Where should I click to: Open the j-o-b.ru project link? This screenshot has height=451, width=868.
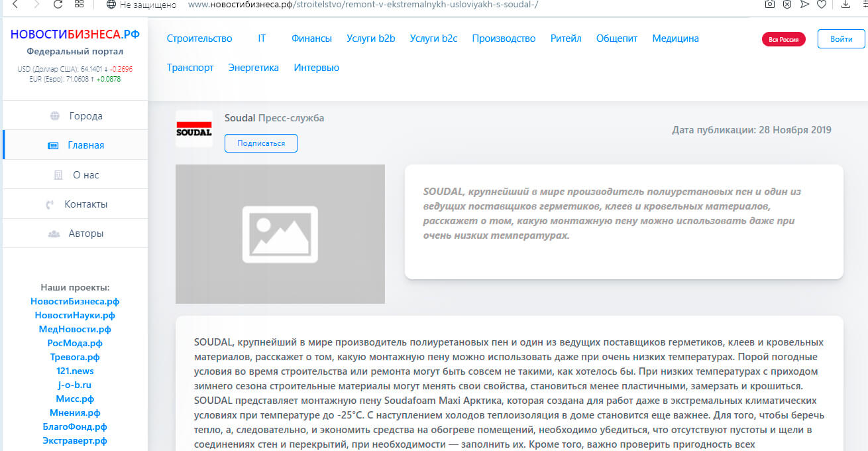75,385
